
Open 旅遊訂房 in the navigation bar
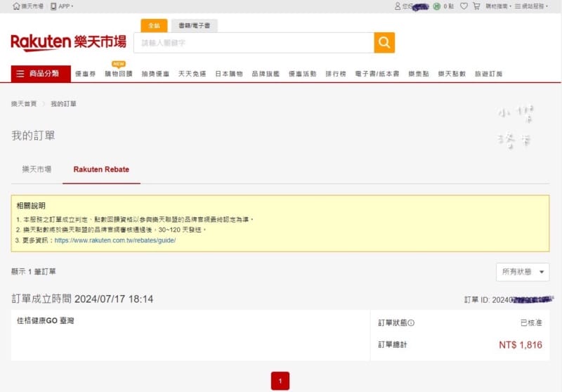click(x=488, y=74)
